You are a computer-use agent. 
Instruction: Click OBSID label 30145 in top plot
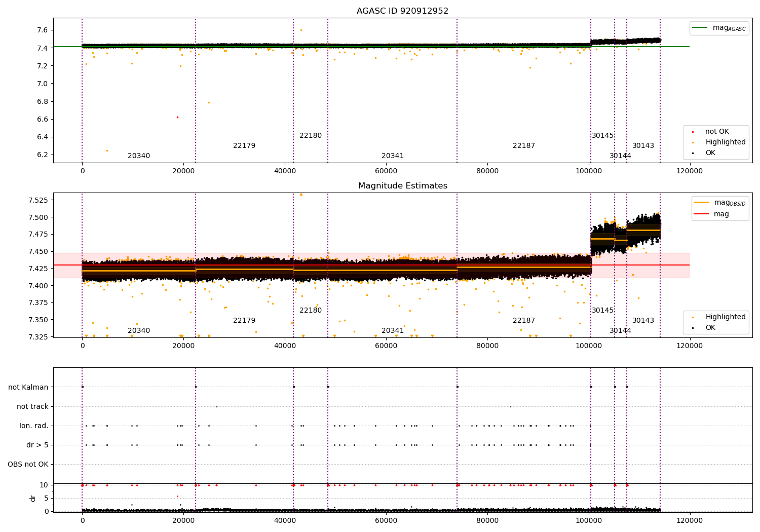[603, 135]
